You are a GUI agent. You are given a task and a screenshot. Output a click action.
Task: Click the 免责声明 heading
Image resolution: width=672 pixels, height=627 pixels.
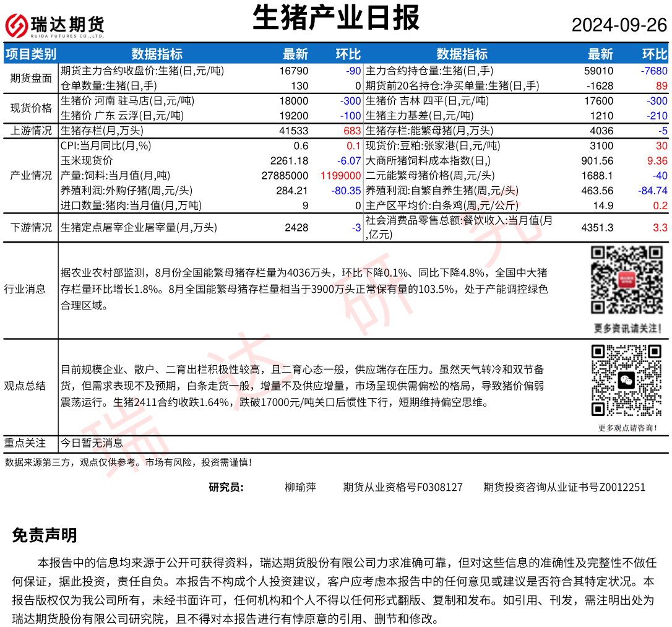[x=45, y=535]
